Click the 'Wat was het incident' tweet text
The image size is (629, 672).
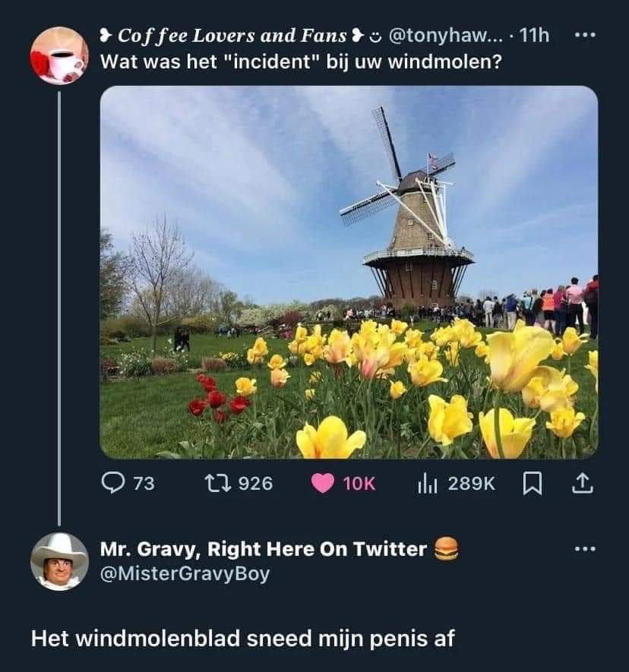click(x=301, y=61)
